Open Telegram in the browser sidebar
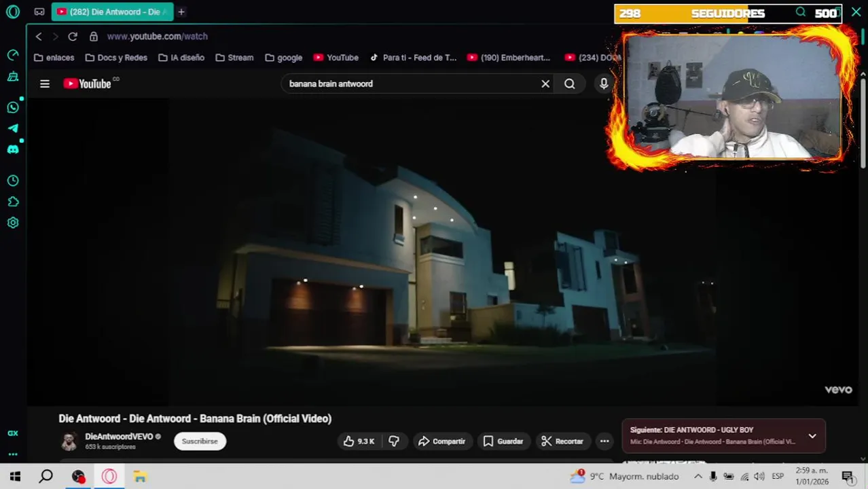 coord(13,128)
